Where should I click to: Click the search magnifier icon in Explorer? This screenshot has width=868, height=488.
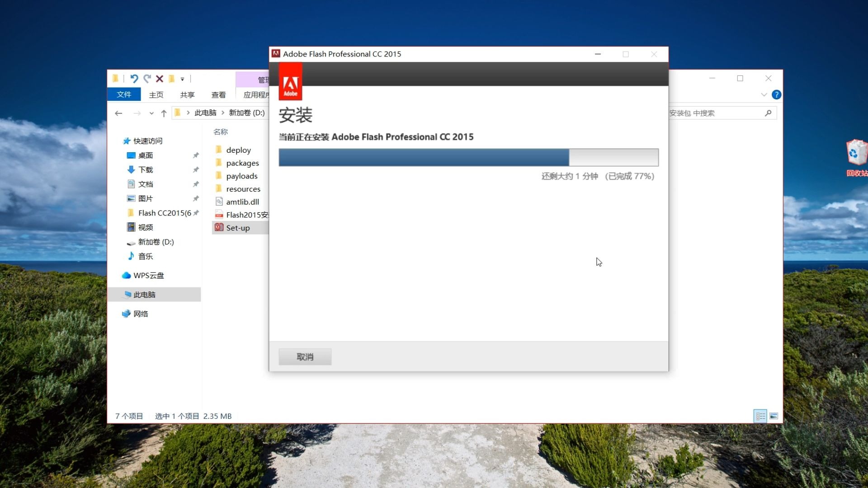(768, 113)
